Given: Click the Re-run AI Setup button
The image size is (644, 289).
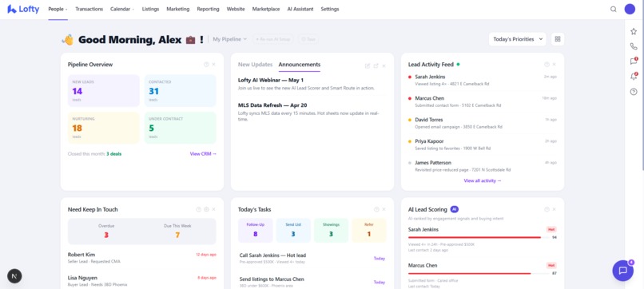Looking at the screenshot, I should click(273, 39).
